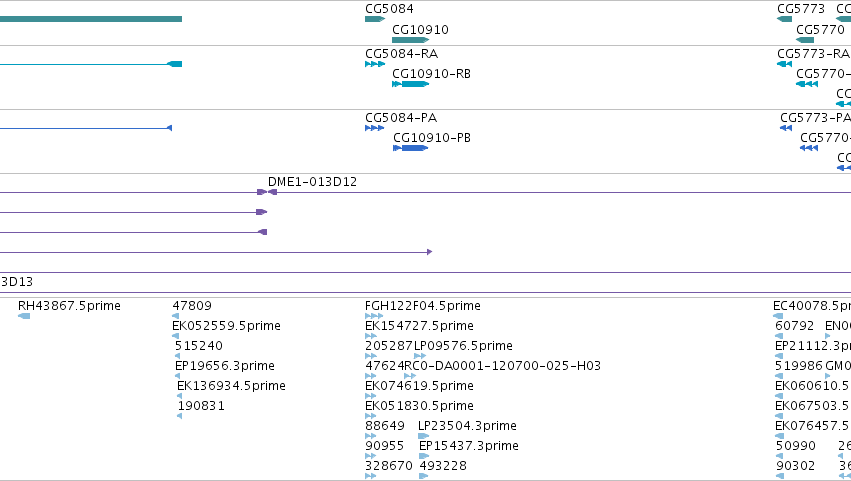Select EST 50990
This screenshot has height=481, width=851.
[796, 446]
